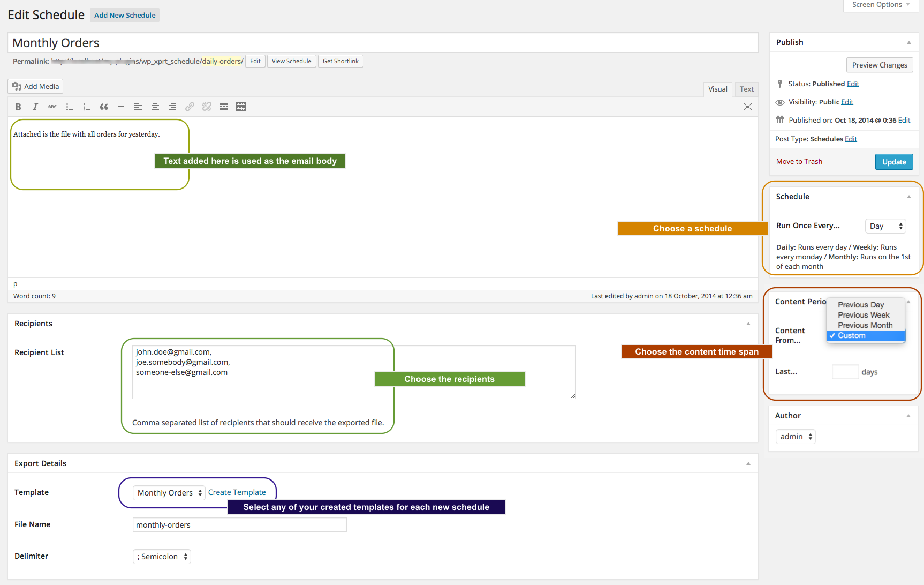Screen dimensions: 924x585
Task: Enable distraction-free fullscreen writing mode
Action: 748,107
